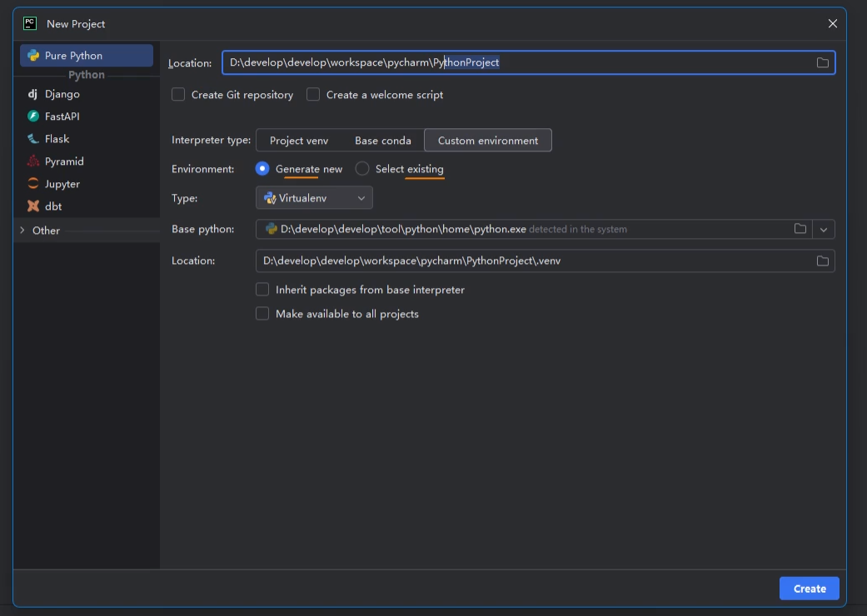Click the 'Type:' label
Image resolution: width=867 pixels, height=616 pixels.
tap(184, 198)
